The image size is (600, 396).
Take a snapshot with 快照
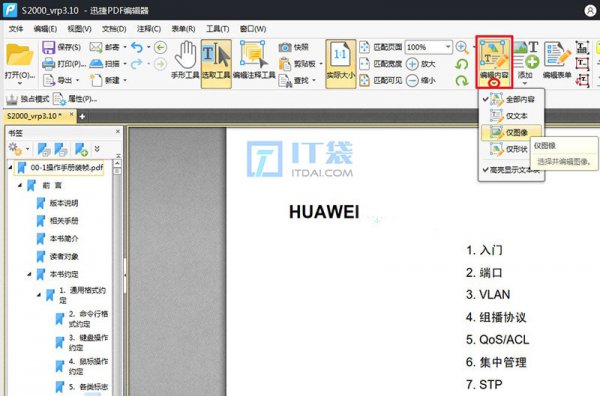(293, 47)
